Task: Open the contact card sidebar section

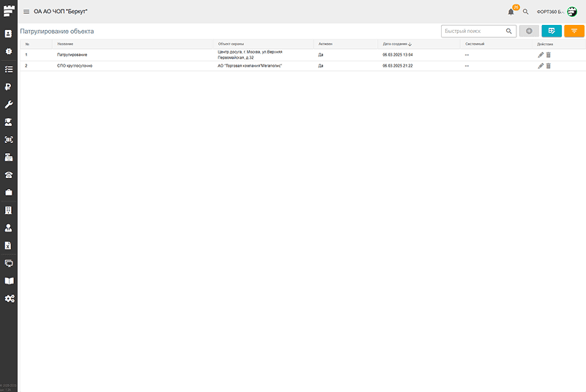Action: 8,34
